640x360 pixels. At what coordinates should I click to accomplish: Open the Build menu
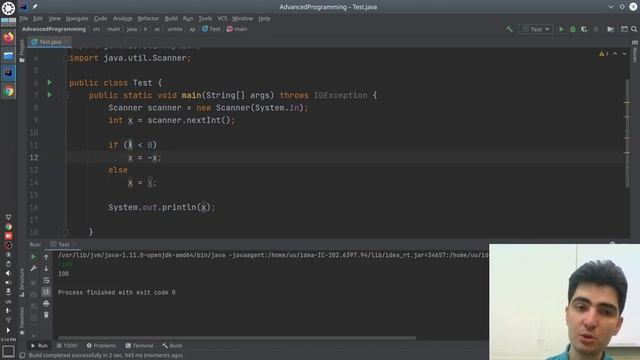(171, 18)
